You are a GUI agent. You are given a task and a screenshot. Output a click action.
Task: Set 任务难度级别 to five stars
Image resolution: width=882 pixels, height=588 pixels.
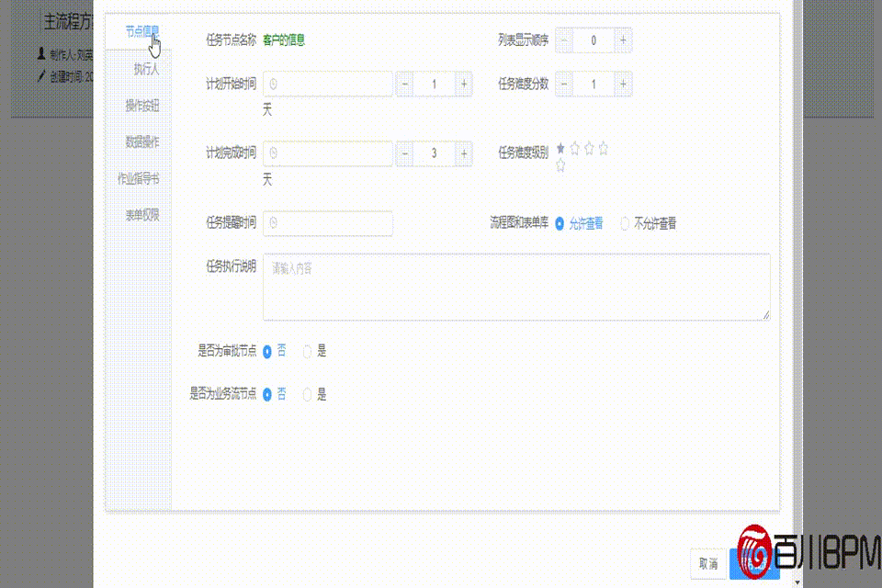coord(560,165)
